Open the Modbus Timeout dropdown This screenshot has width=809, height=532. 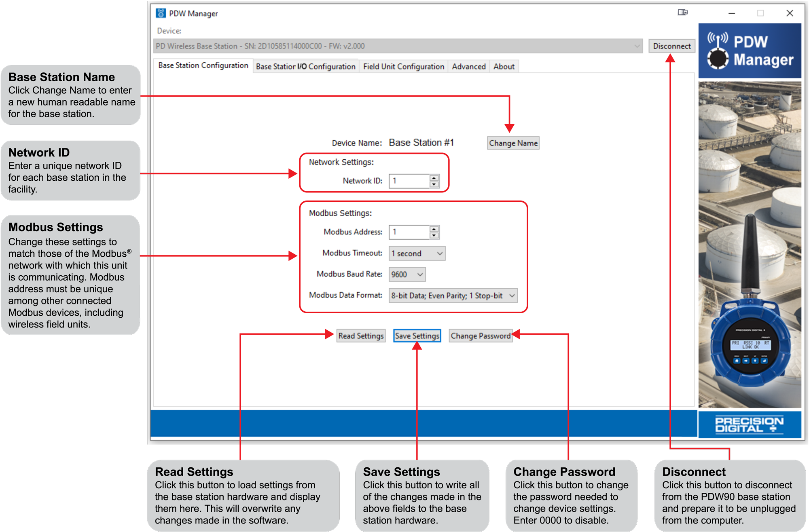[x=417, y=253]
